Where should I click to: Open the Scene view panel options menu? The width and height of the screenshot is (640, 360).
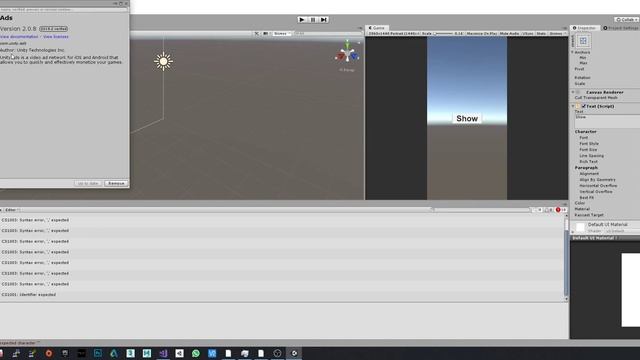tap(360, 28)
